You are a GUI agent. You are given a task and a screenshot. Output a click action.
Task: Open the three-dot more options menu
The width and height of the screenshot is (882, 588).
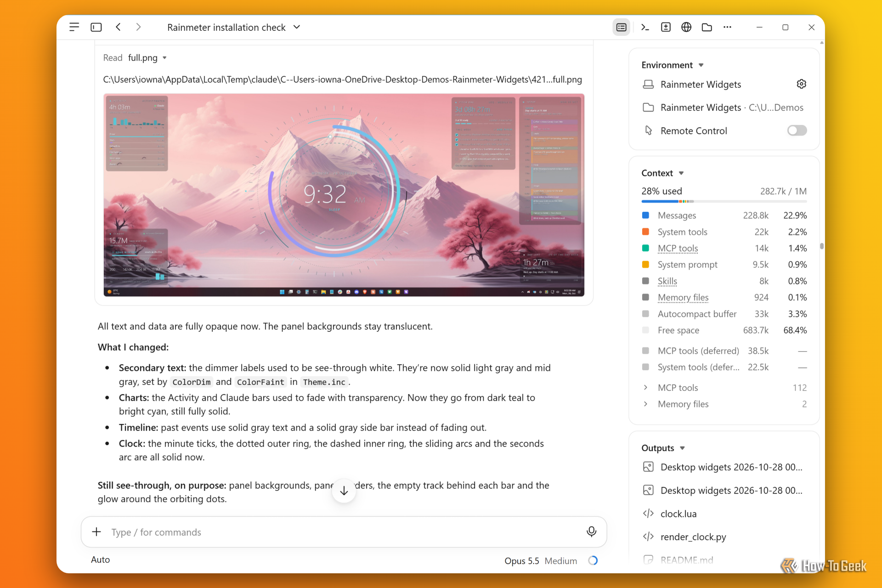(727, 27)
